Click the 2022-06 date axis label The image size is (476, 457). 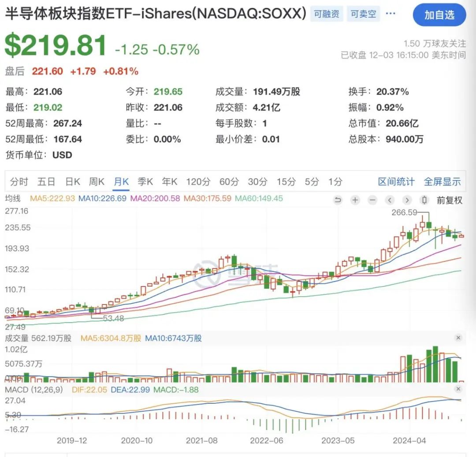[267, 441]
